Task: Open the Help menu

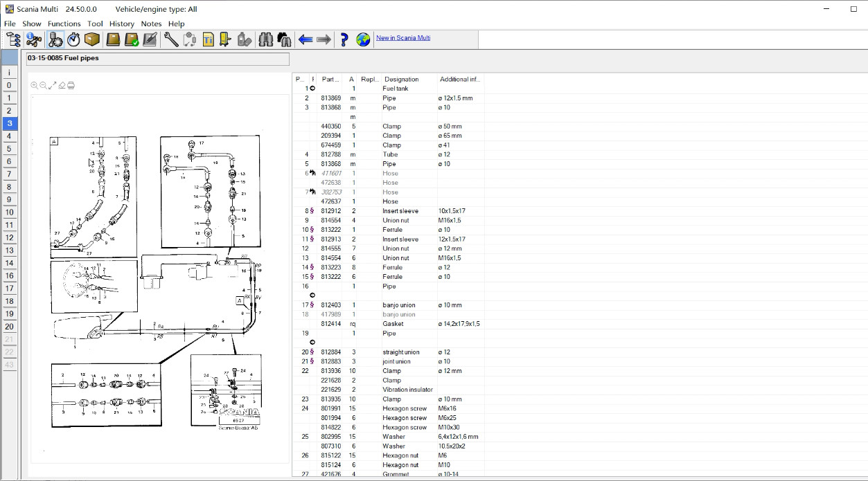Action: pos(176,24)
